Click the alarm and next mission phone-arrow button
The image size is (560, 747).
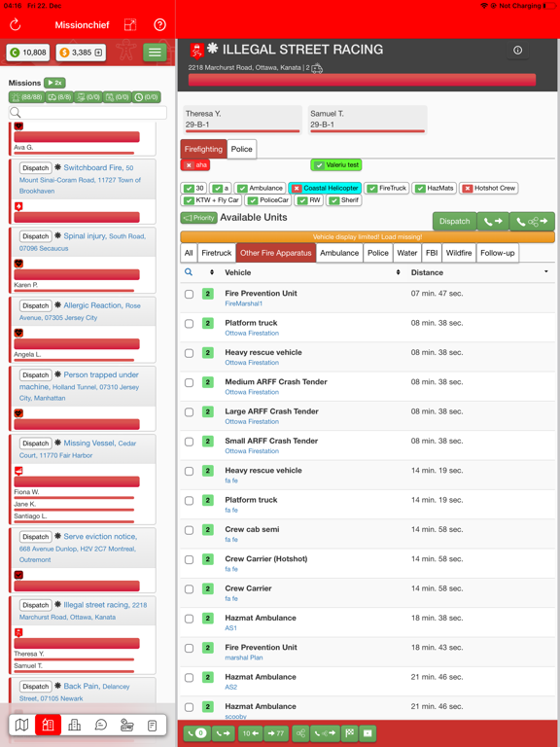(493, 222)
